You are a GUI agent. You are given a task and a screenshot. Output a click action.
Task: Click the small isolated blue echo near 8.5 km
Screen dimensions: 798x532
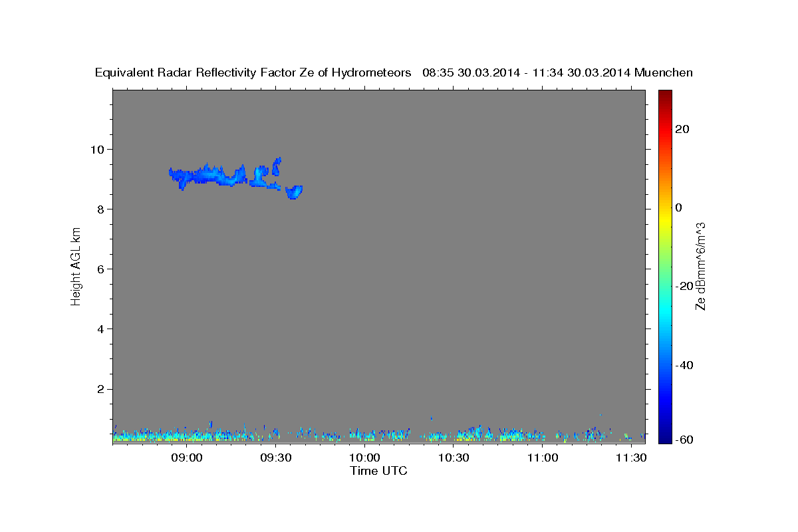[x=294, y=192]
